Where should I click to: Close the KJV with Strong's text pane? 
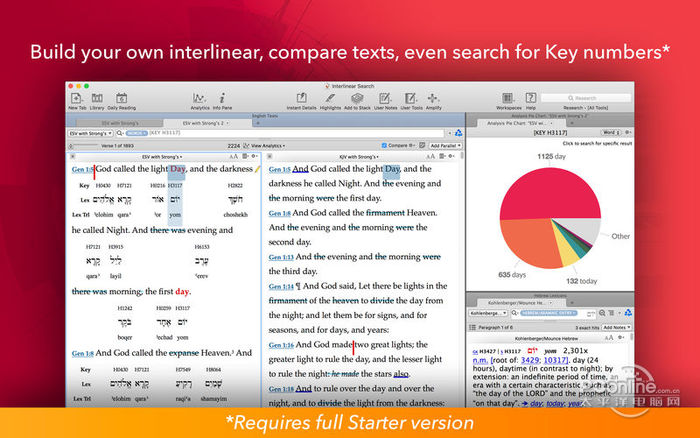pyautogui.click(x=269, y=157)
